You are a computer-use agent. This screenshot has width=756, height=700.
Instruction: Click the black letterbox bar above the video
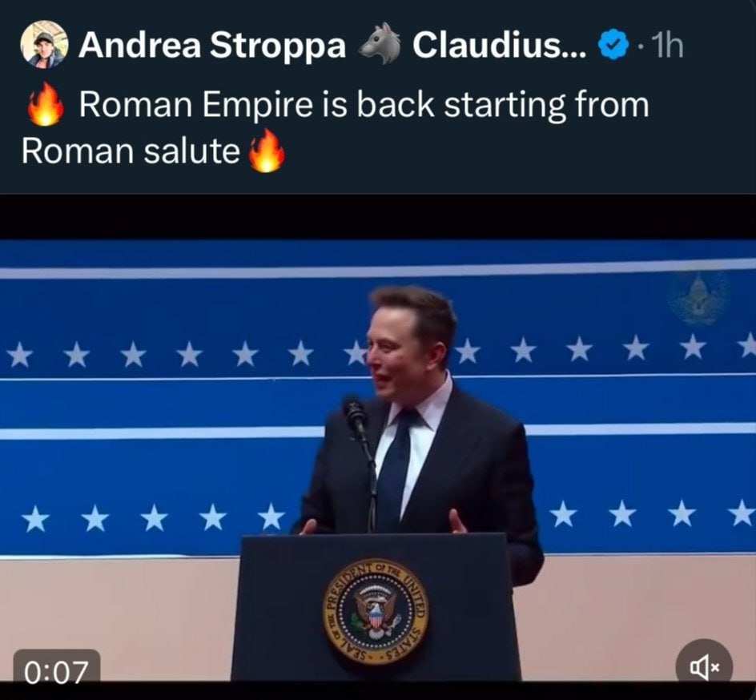click(378, 216)
